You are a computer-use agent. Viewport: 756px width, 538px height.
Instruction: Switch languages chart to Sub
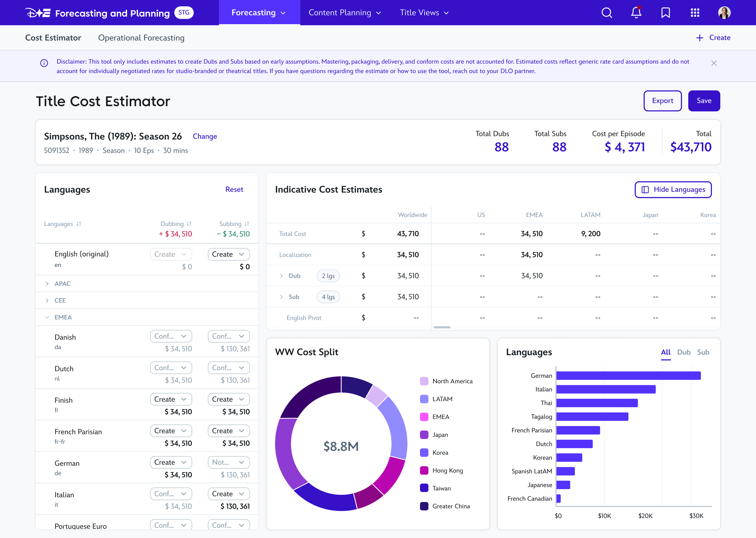(x=703, y=352)
